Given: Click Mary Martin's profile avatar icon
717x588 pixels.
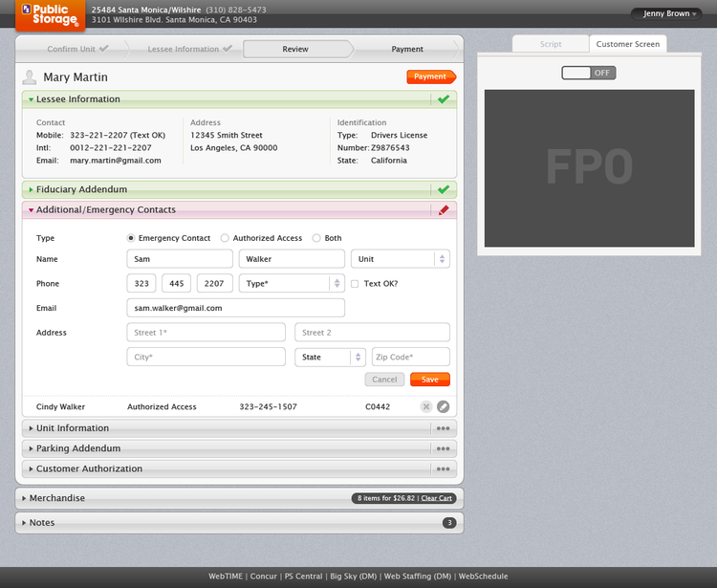Looking at the screenshot, I should tap(30, 77).
